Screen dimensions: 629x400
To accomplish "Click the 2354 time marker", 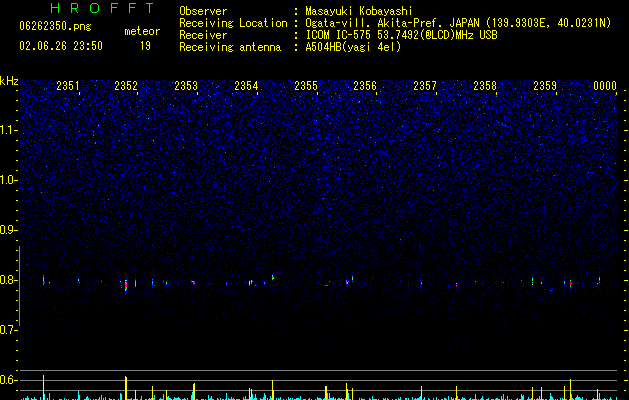I will tap(246, 86).
